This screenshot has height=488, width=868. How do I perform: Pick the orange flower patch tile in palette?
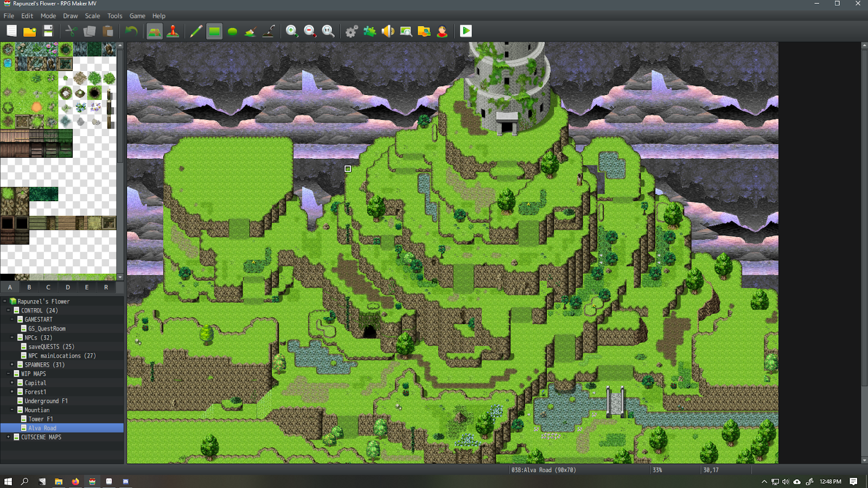coord(36,107)
